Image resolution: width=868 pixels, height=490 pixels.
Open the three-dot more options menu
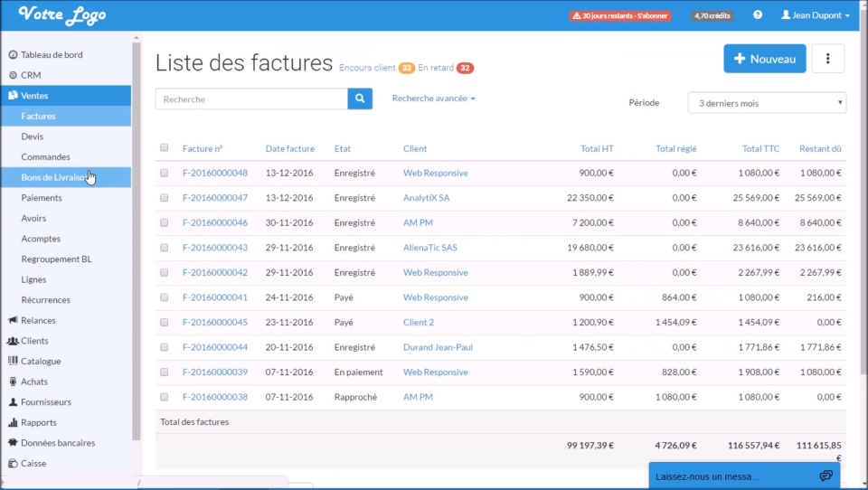pos(828,59)
